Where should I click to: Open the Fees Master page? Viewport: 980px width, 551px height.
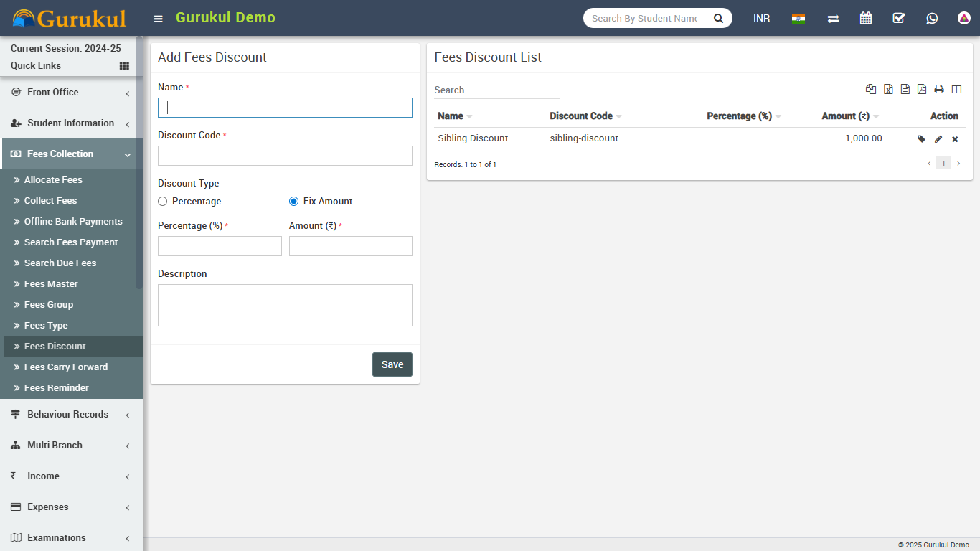[51, 284]
